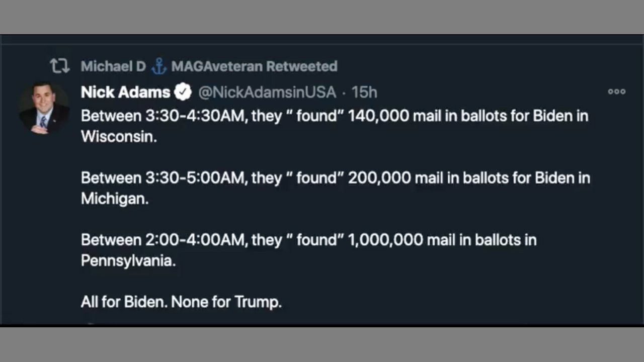This screenshot has height=362, width=644.
Task: Open the three-dot more options menu
Action: tap(616, 92)
